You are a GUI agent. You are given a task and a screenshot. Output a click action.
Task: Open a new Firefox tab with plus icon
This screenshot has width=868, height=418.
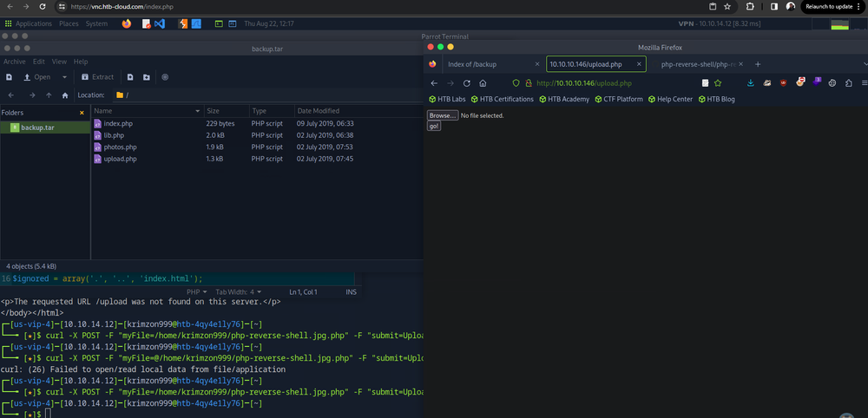[x=758, y=64]
